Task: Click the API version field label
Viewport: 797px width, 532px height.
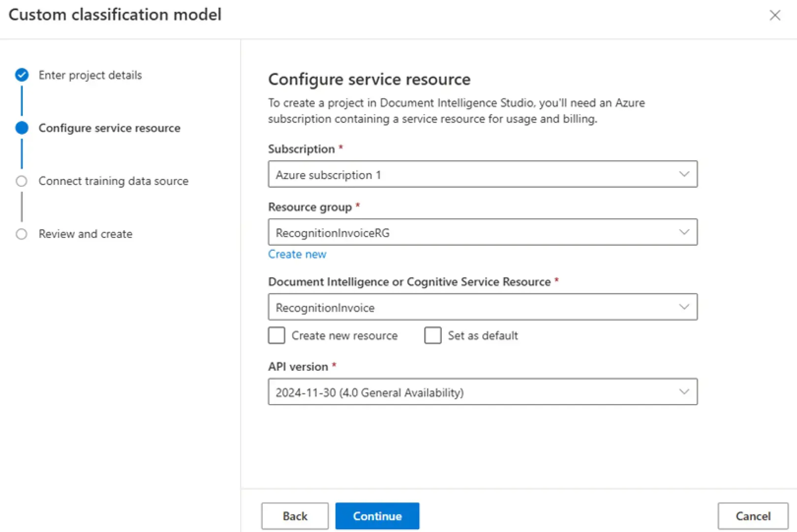Action: pos(298,366)
